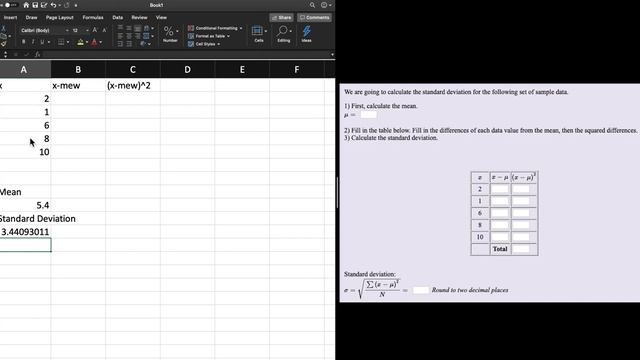Screen dimensions: 640x360
Task: Open Conditional Formatting dropdown
Action: tap(215, 28)
